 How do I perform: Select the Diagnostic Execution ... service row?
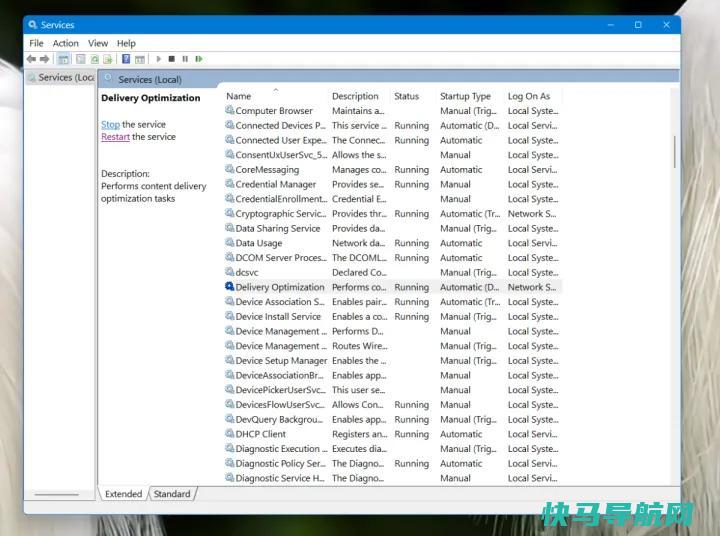coord(393,449)
